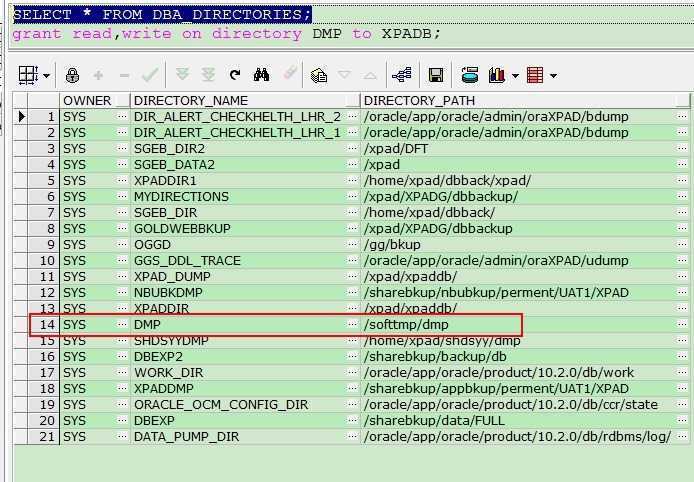Click the bar chart icon
The image size is (694, 482).
coord(497,75)
